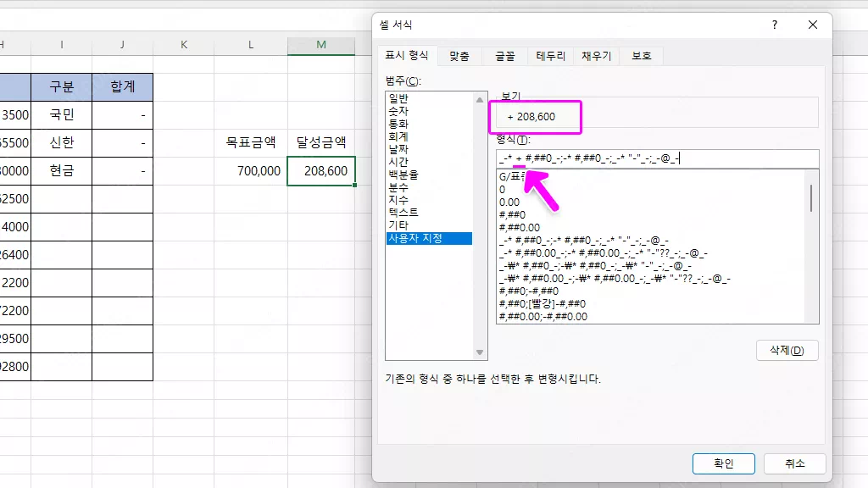Screen dimensions: 868x488
Task: Open the dialog help question mark
Action: pos(775,25)
